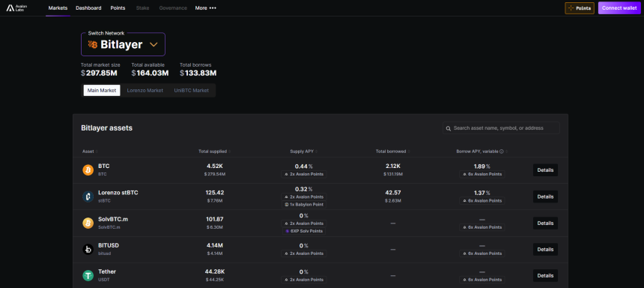Viewport: 644px width, 288px height.
Task: Click the Total market size value $297.85M
Action: [99, 73]
